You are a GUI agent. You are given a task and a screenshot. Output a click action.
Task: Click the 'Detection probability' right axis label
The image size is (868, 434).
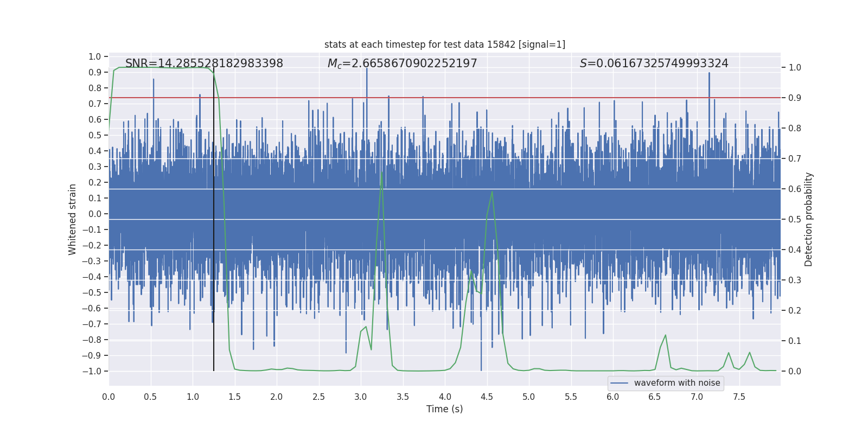pyautogui.click(x=809, y=219)
